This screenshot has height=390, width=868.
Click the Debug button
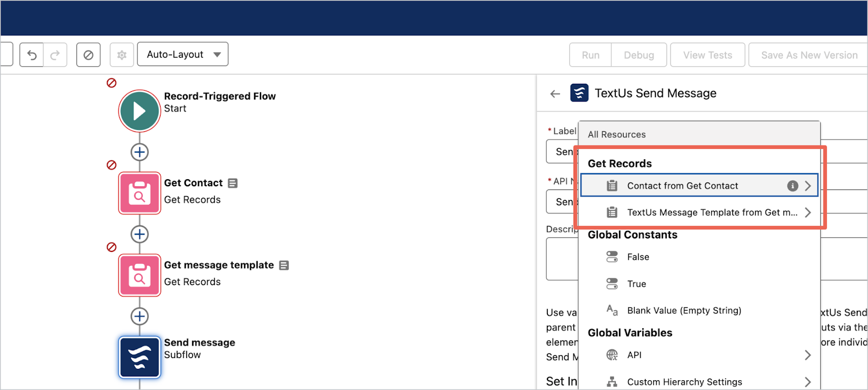click(639, 55)
